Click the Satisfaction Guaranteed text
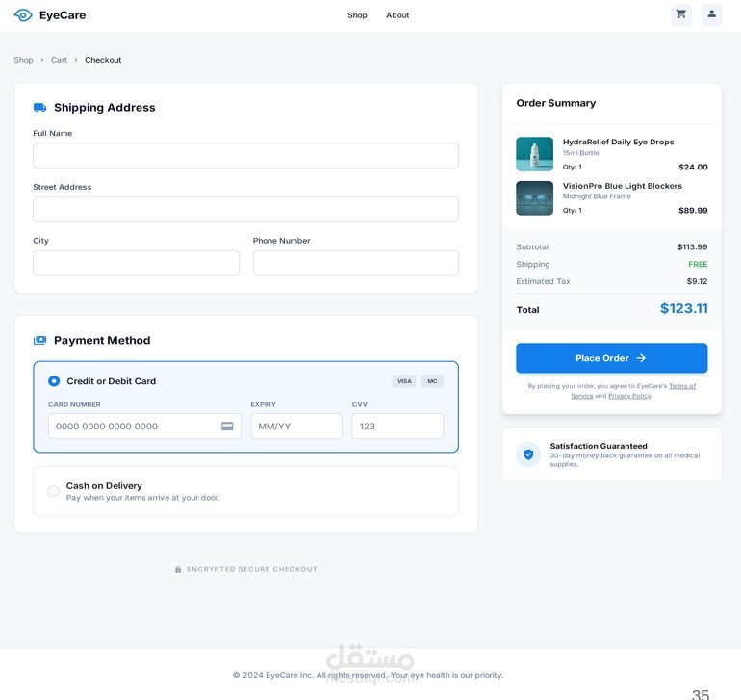Image resolution: width=741 pixels, height=700 pixels. coord(599,446)
